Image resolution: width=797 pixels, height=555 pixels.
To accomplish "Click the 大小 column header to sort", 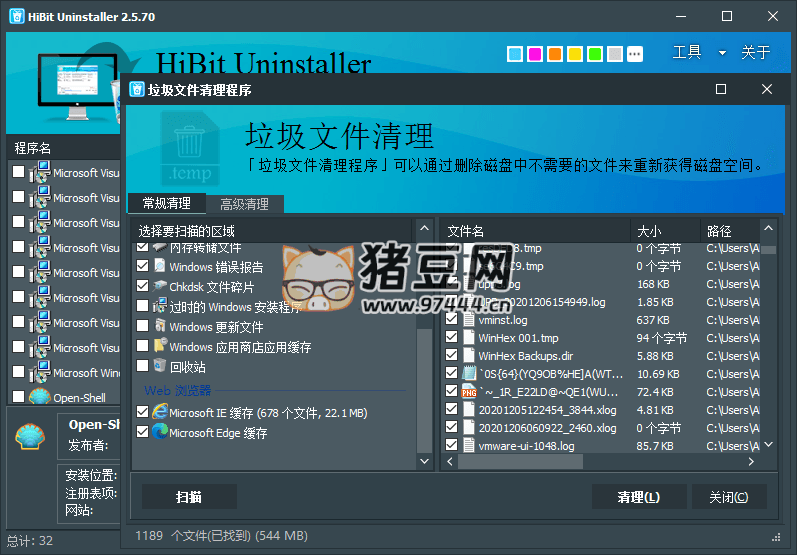I will [x=649, y=231].
